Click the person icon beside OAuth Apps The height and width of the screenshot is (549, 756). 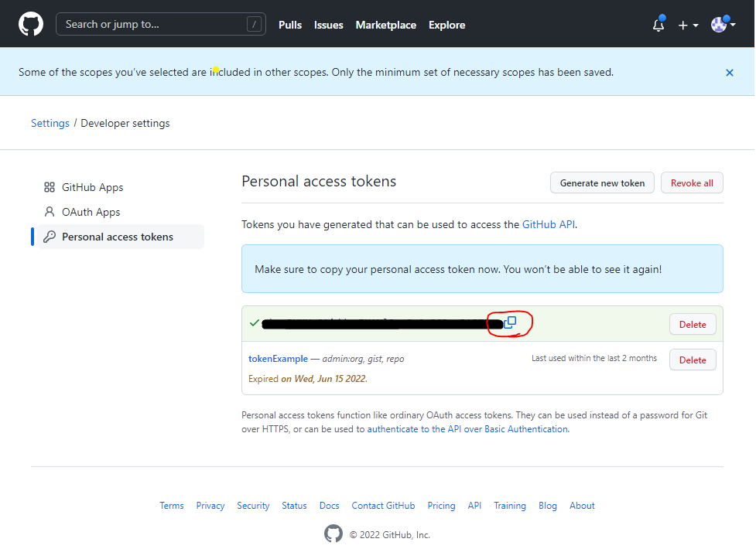coord(50,212)
